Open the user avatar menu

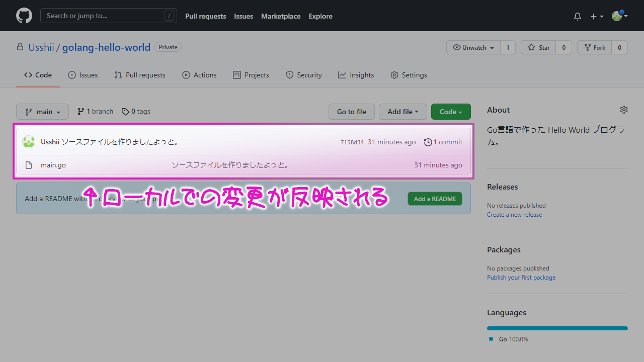[x=619, y=16]
